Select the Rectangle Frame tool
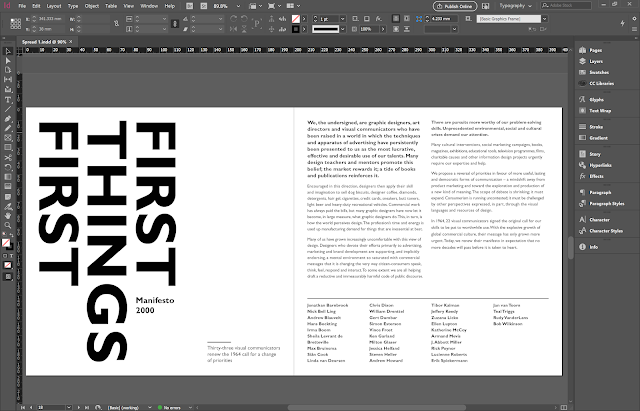 pyautogui.click(x=8, y=138)
